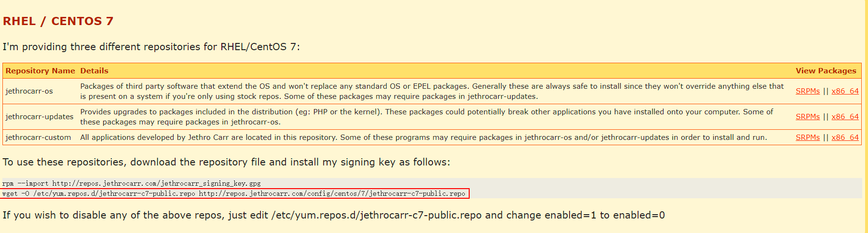Click the Details column header
Image resolution: width=868 pixels, height=233 pixels.
tap(94, 71)
